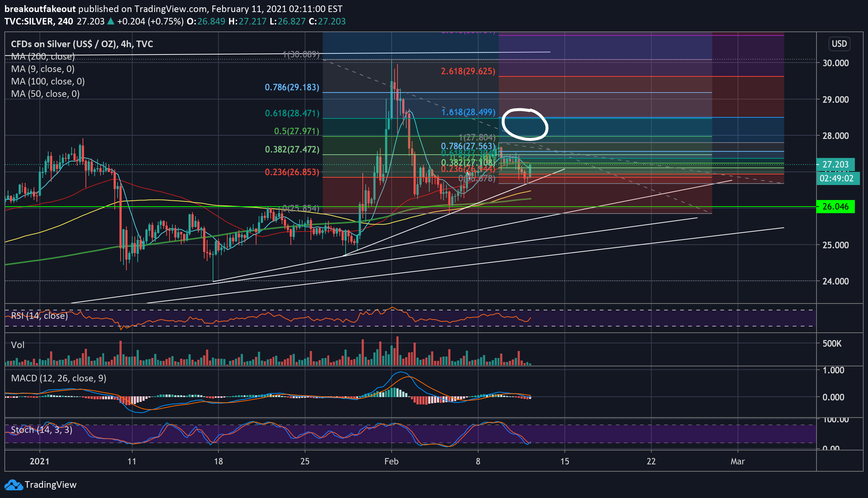Click the Mar date axis label
The height and width of the screenshot is (498, 868).
point(738,461)
